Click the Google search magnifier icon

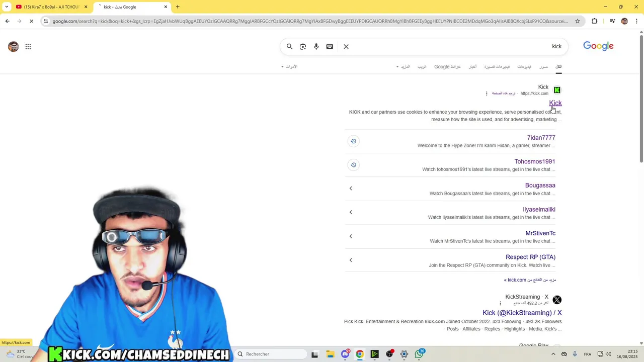[289, 46]
